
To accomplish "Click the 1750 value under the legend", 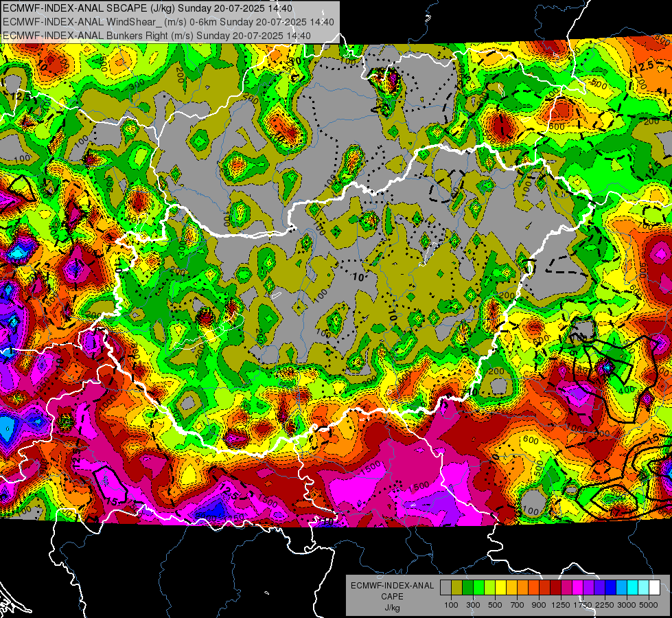I will (583, 605).
